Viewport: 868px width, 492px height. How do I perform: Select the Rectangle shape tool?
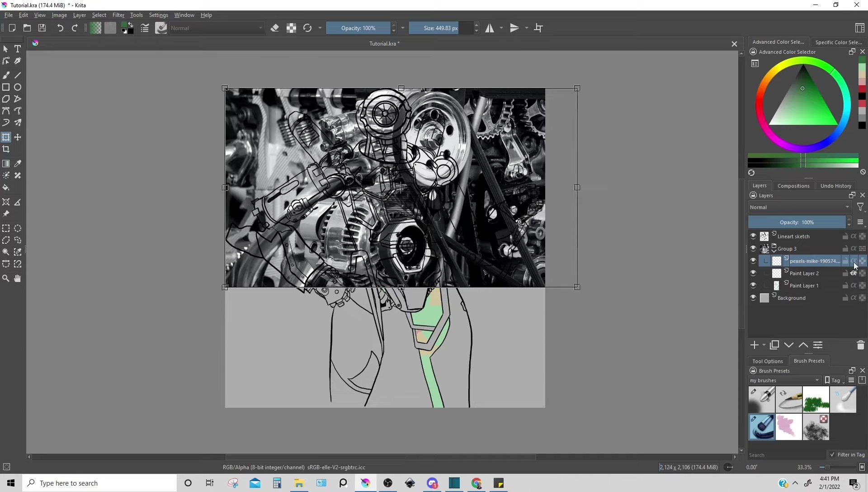[x=6, y=87]
